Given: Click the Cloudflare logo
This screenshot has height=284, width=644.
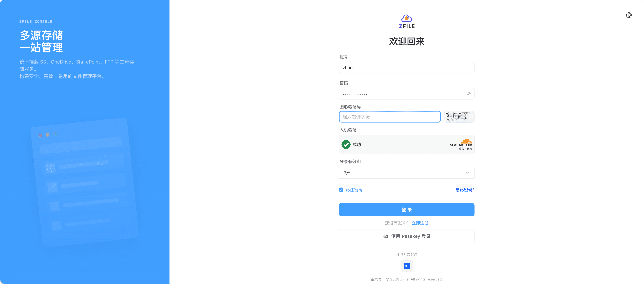Looking at the screenshot, I should [x=461, y=143].
